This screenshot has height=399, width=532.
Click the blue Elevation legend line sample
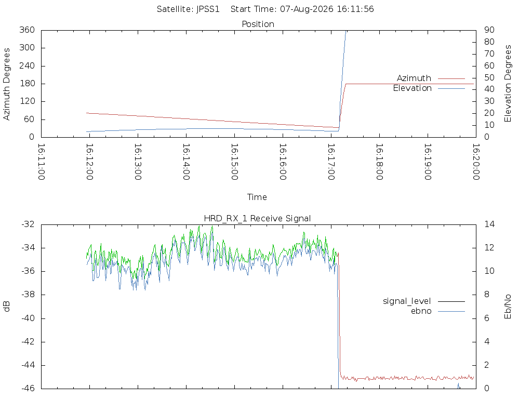[x=451, y=88]
